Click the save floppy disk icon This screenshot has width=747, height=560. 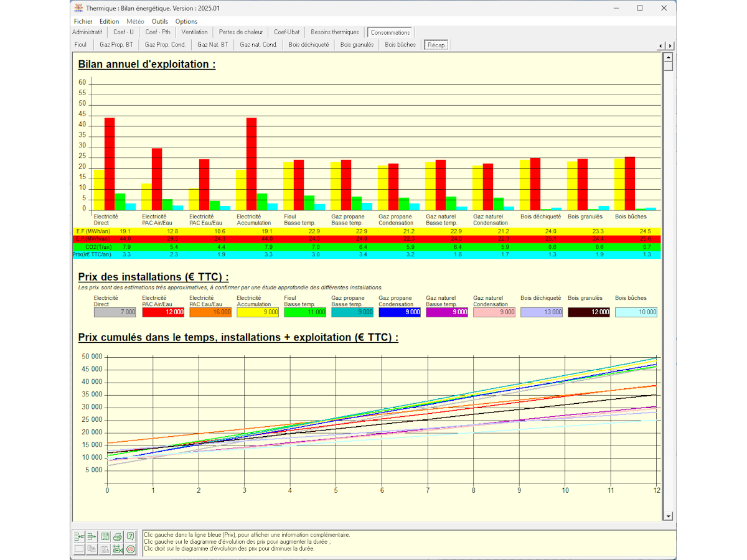tap(105, 536)
